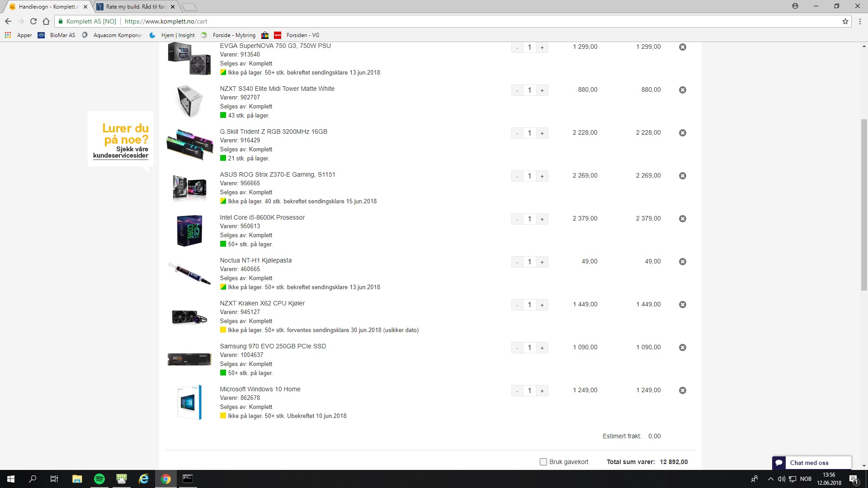The width and height of the screenshot is (868, 488).
Task: Increase quantity of Intel Core i5-8600K
Action: 542,219
